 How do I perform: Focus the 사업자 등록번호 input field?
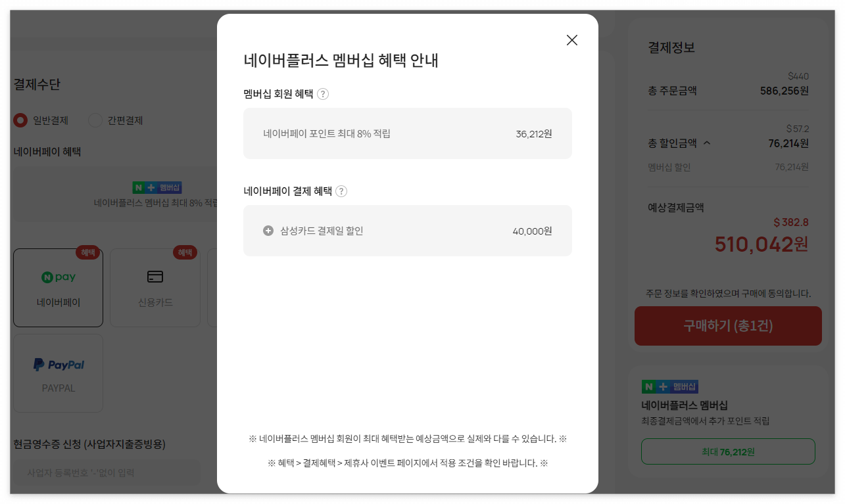(107, 472)
